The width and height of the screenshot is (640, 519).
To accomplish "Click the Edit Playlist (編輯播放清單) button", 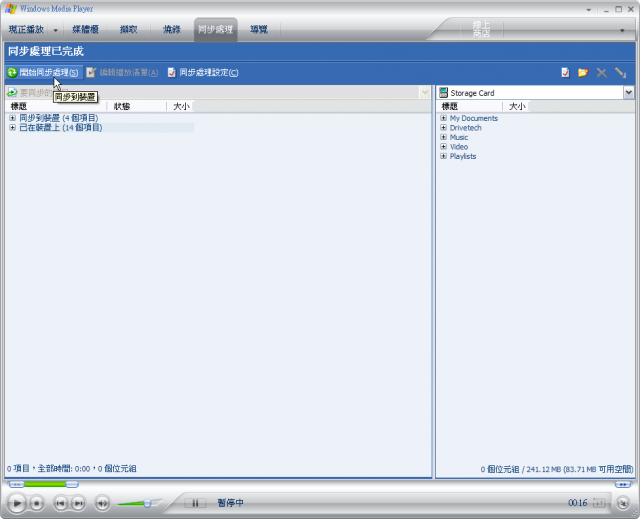I will pyautogui.click(x=122, y=73).
